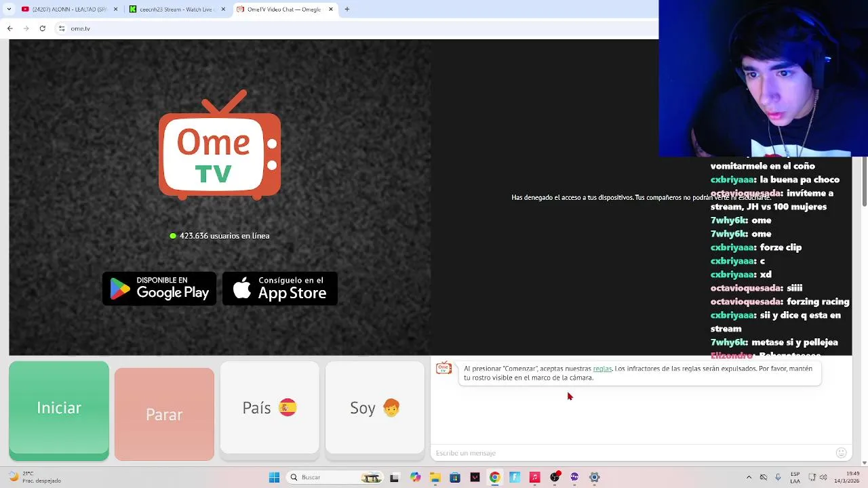This screenshot has height=488, width=868.
Task: Click the streamer webcam overlay
Action: point(763,79)
